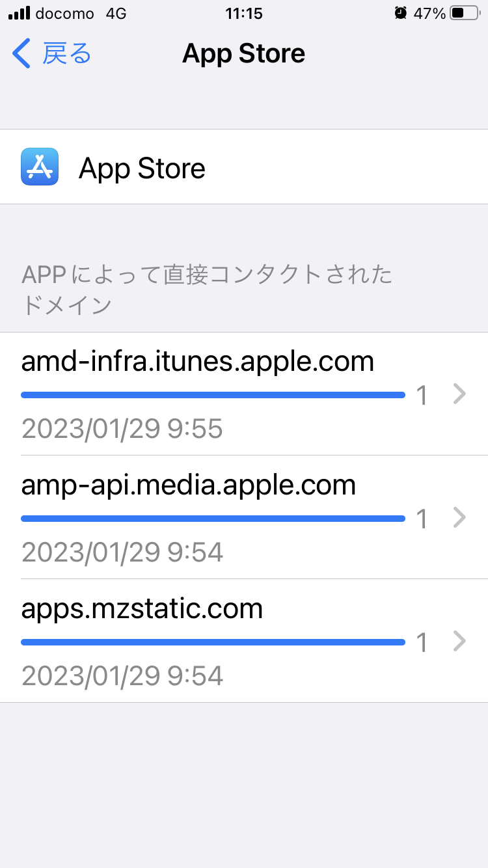Expand chevron for amp-api.media.apple.com

(460, 517)
